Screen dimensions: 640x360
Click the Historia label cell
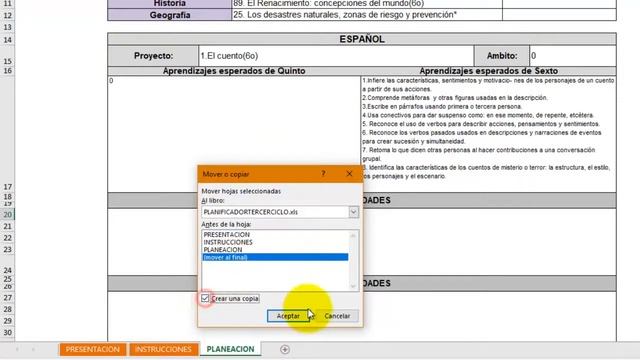(169, 4)
